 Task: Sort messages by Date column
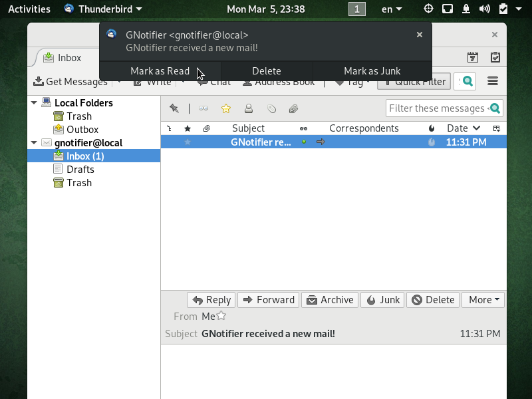463,128
